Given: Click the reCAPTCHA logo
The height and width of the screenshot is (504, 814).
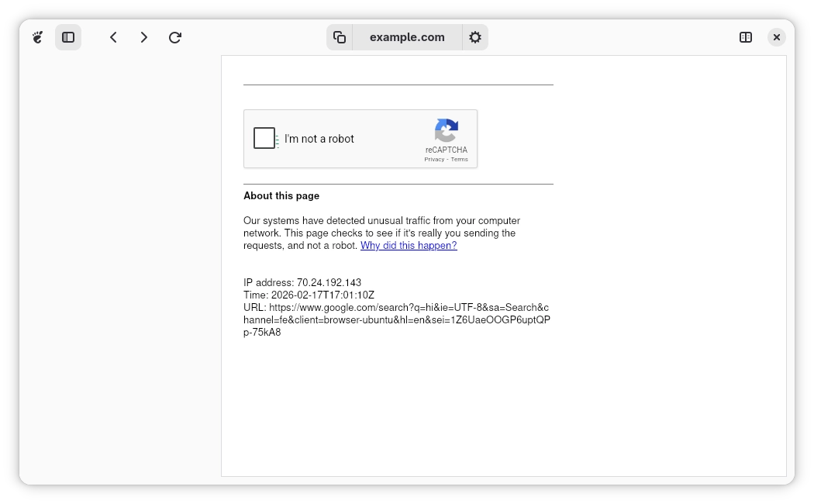Looking at the screenshot, I should [x=447, y=130].
